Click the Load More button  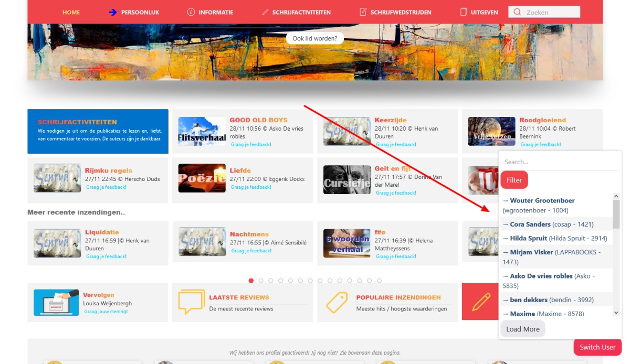(x=522, y=329)
